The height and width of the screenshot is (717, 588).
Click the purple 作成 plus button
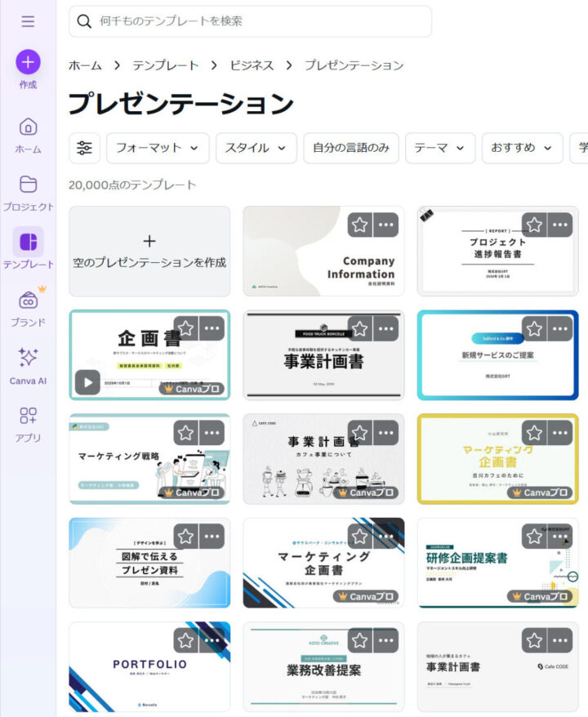coord(28,61)
